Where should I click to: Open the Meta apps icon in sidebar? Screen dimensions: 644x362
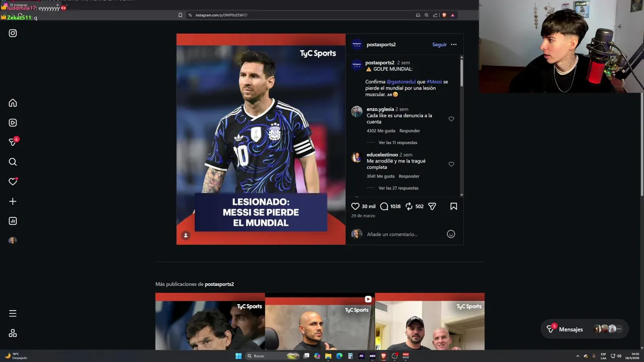coord(13,333)
